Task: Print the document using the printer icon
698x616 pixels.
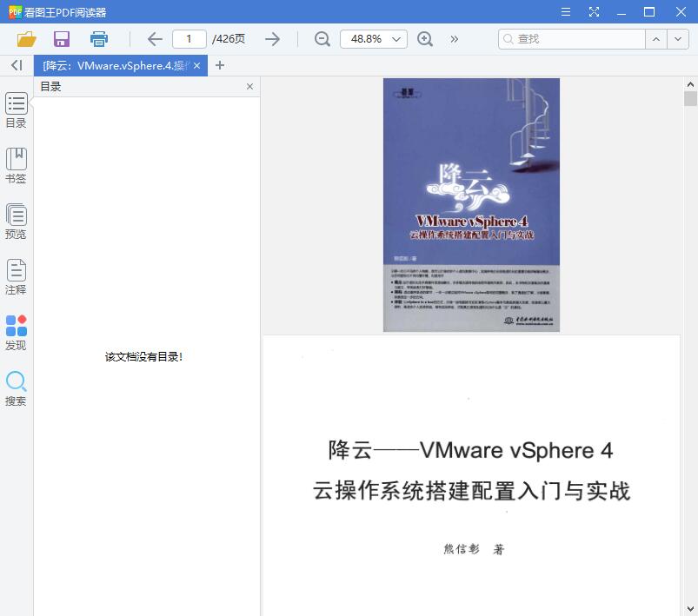Action: [x=99, y=39]
